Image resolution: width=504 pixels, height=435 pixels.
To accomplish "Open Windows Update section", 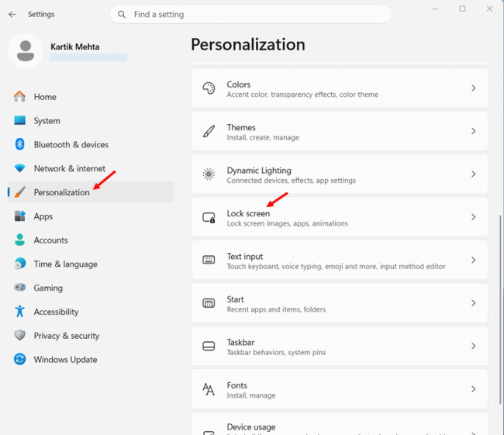I will (x=91, y=359).
